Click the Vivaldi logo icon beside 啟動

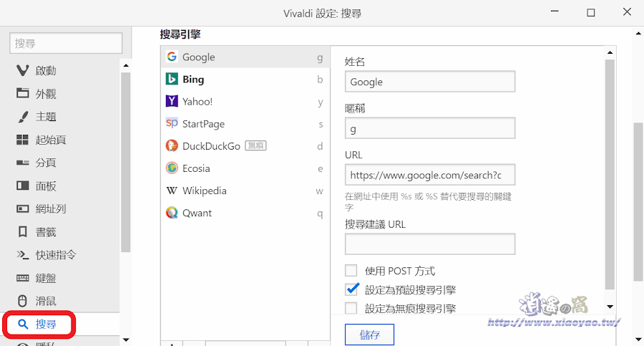23,70
